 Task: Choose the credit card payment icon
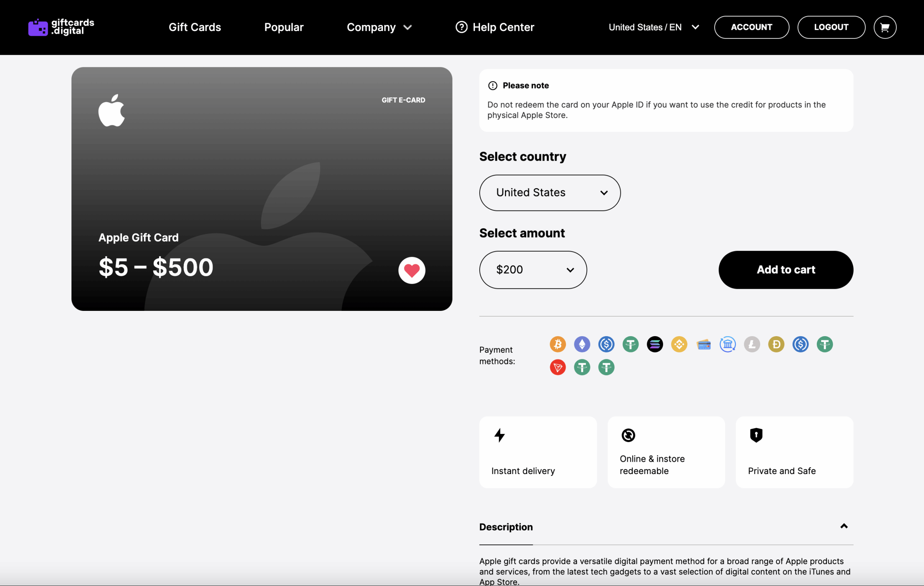(703, 344)
